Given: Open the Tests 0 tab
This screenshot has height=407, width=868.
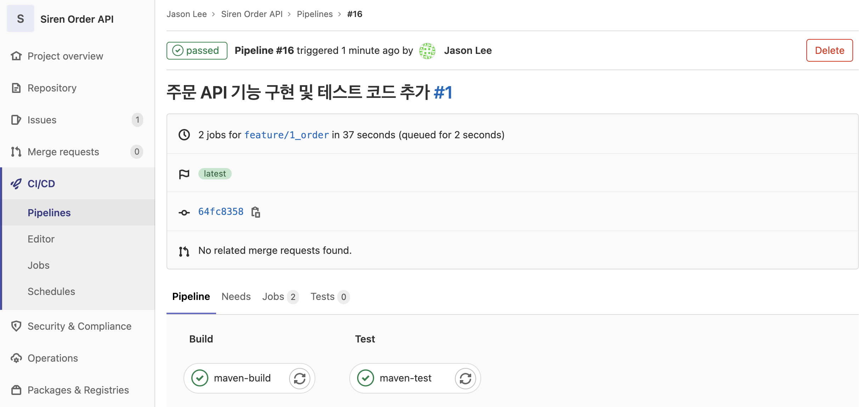Looking at the screenshot, I should pos(328,296).
